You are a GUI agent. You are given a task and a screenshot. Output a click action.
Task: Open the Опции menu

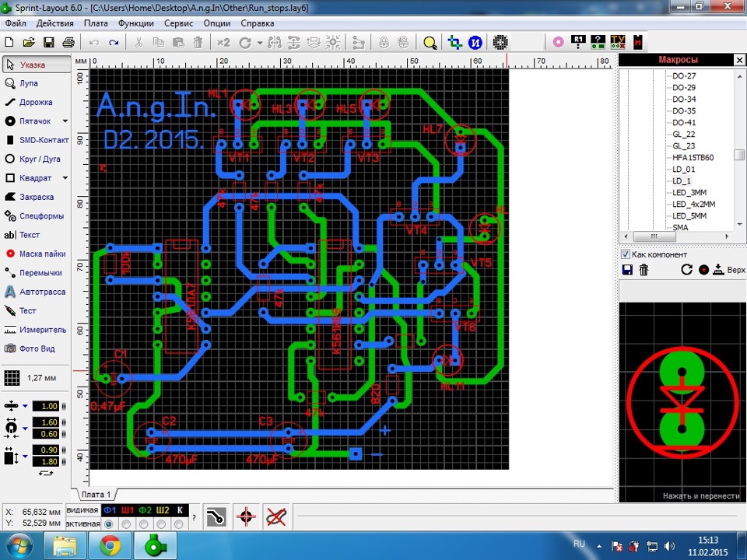[217, 23]
